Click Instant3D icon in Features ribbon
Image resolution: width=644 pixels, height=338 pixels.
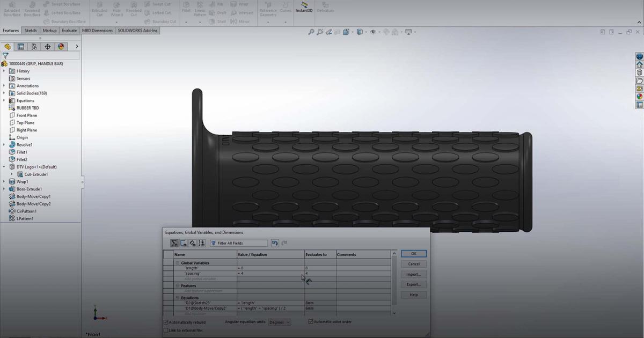[x=305, y=7]
